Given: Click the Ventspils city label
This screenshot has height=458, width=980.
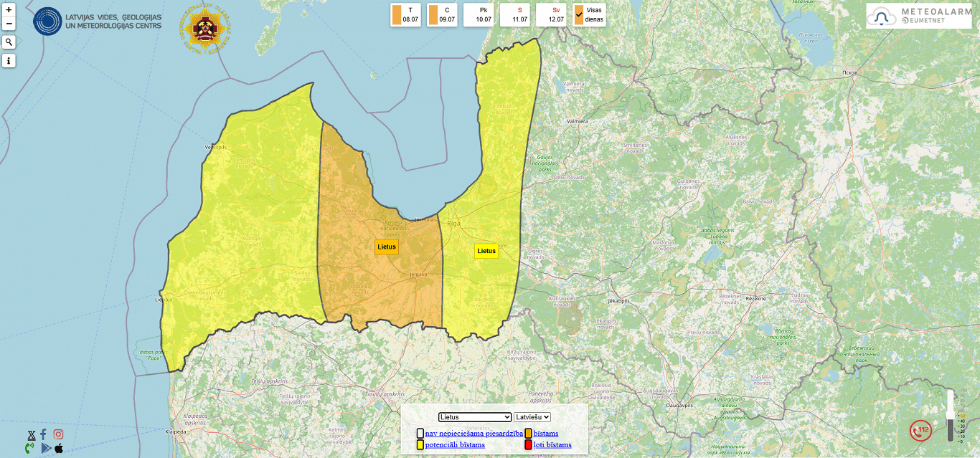Looking at the screenshot, I should click(x=215, y=146).
